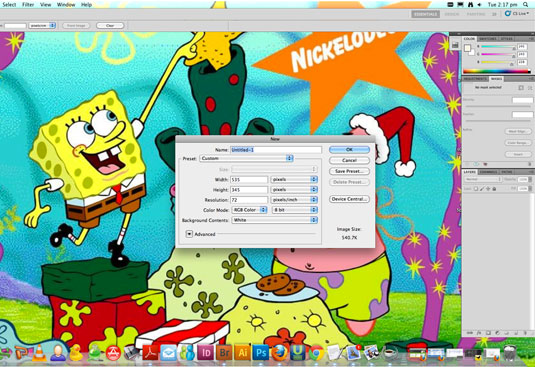Open Firefox from the dock
This screenshot has width=535, height=367.
click(x=279, y=353)
